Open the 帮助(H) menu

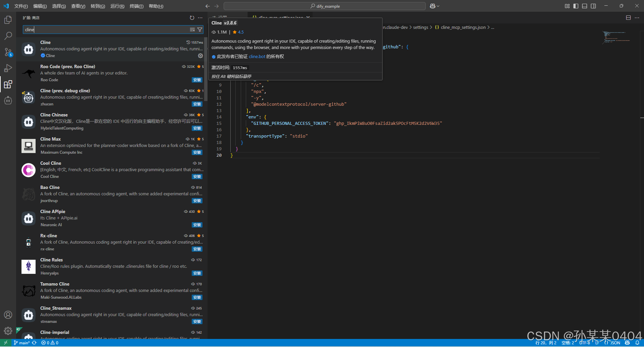(156, 6)
